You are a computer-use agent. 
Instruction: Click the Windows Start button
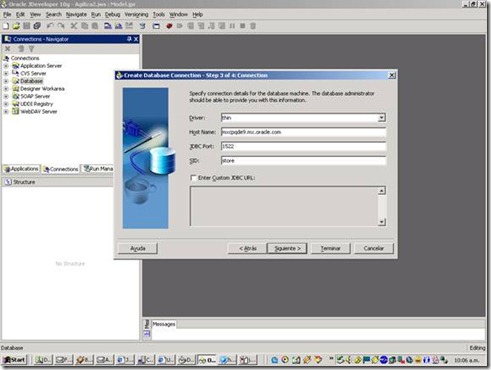(14, 360)
